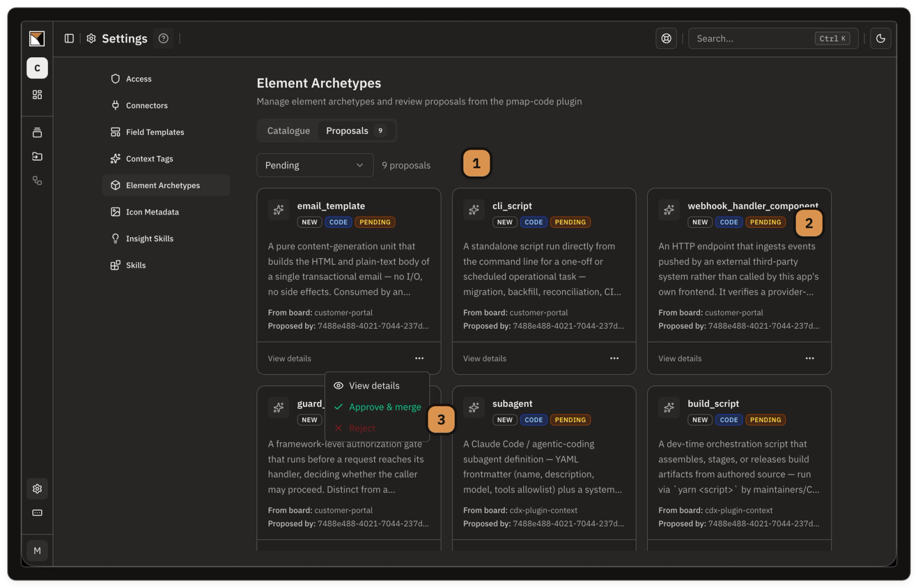The image size is (918, 588).
Task: View details of email_template card
Action: [x=290, y=359]
